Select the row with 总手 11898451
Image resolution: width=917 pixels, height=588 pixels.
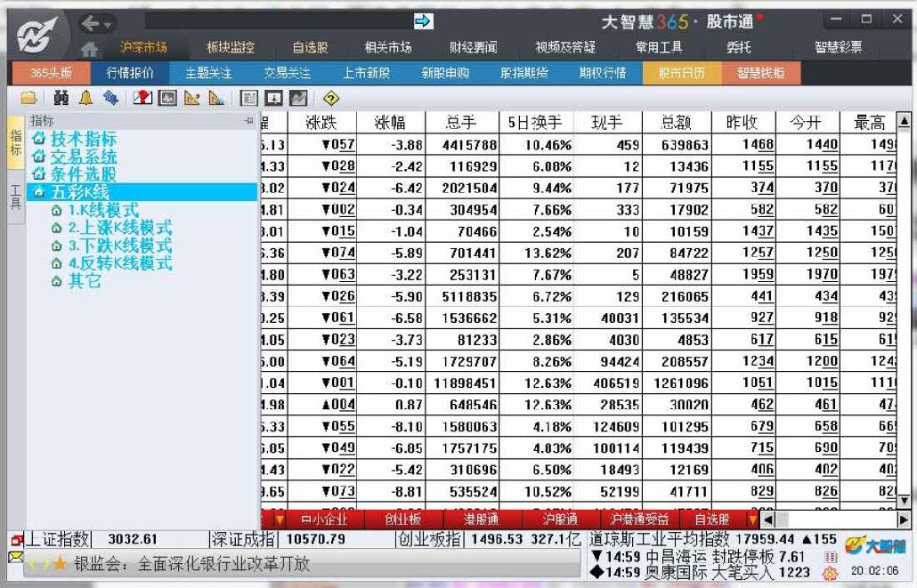(x=579, y=383)
